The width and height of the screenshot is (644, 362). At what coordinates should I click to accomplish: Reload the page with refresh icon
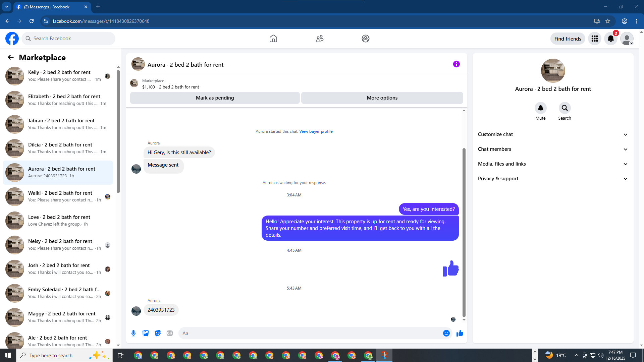(x=32, y=21)
